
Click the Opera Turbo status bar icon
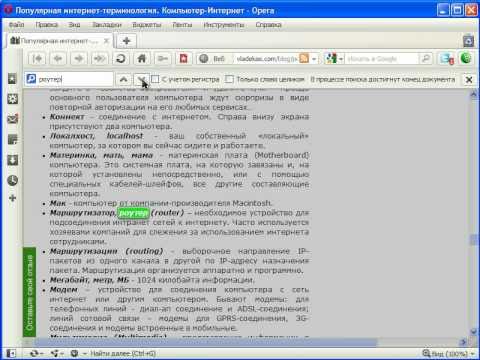tap(75, 353)
